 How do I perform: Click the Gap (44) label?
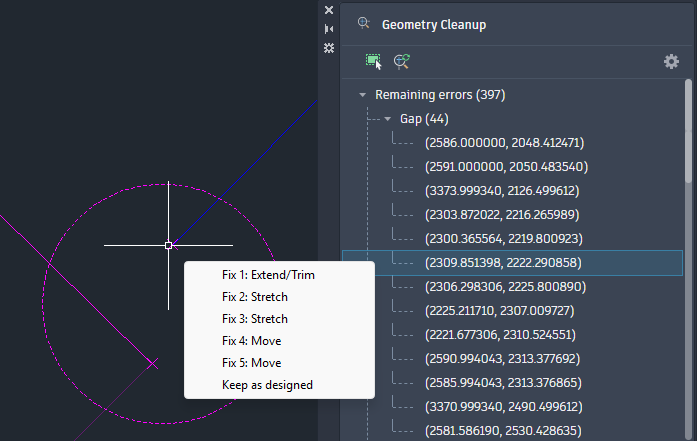tap(424, 119)
